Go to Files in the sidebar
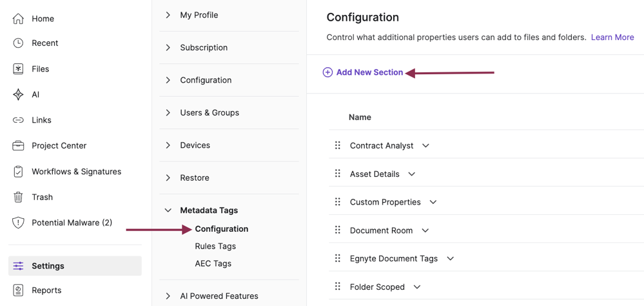644x306 pixels. 40,69
